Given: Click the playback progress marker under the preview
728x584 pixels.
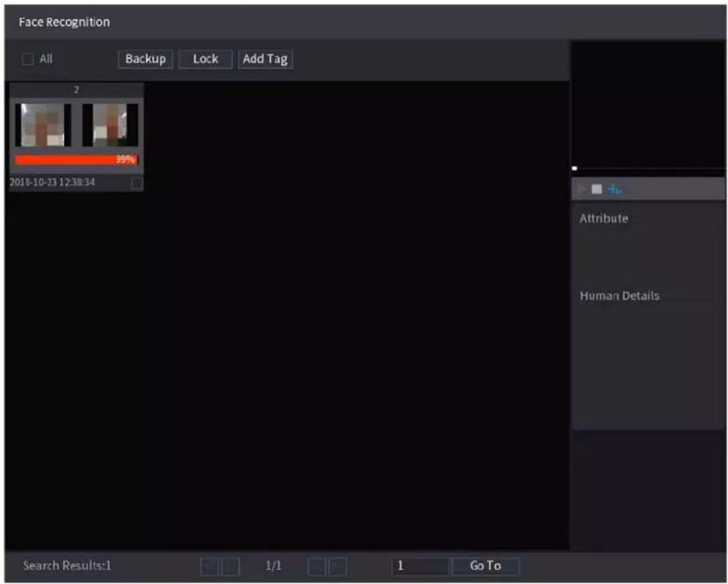Looking at the screenshot, I should tap(574, 168).
